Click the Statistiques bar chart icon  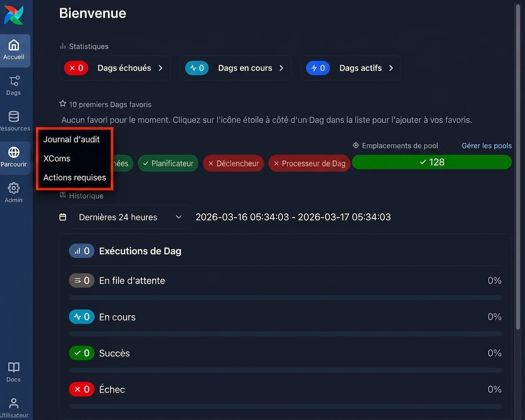pos(62,46)
